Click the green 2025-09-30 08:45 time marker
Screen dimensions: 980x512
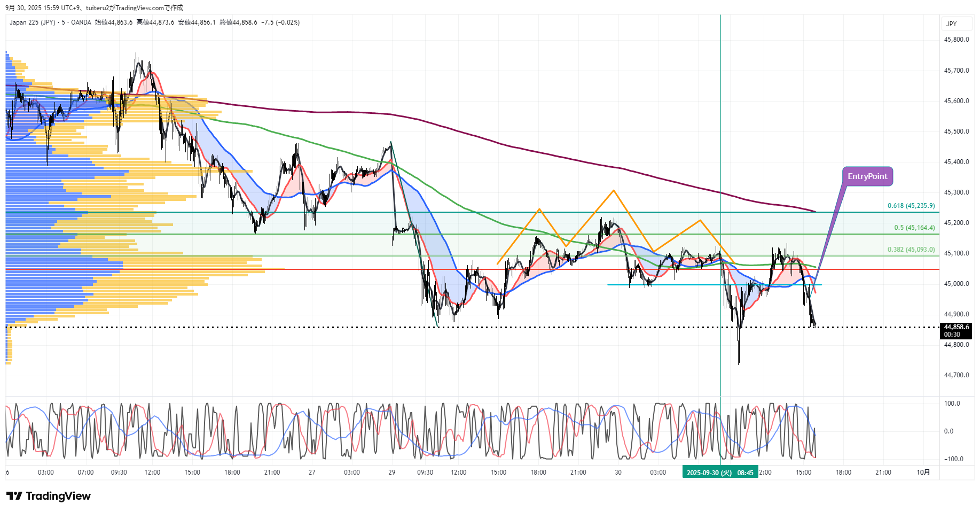(x=719, y=472)
